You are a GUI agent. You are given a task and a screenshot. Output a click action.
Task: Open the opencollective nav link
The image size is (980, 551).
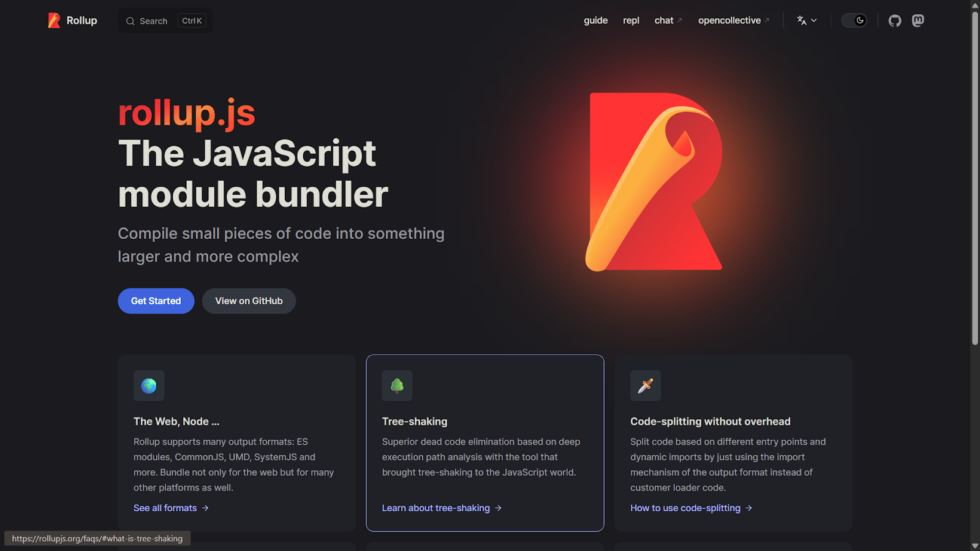(x=734, y=21)
